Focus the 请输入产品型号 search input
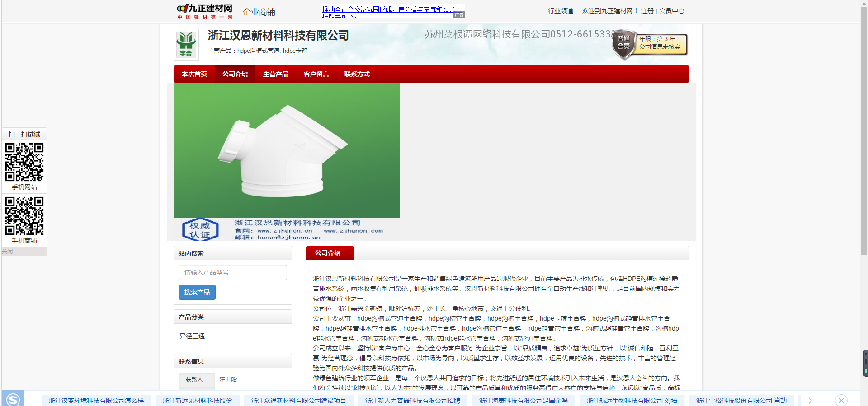Image resolution: width=868 pixels, height=406 pixels. [233, 272]
